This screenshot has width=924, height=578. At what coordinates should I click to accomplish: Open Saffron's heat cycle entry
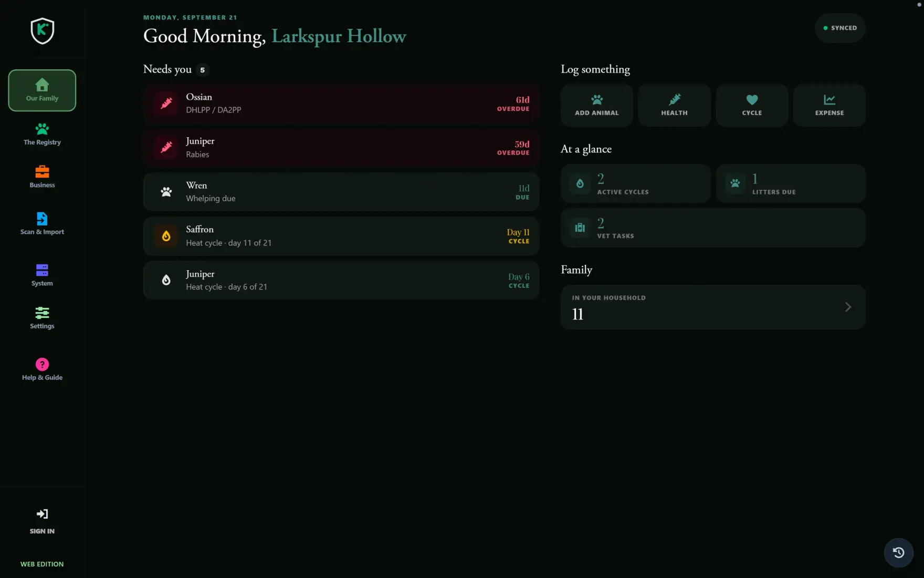point(341,236)
